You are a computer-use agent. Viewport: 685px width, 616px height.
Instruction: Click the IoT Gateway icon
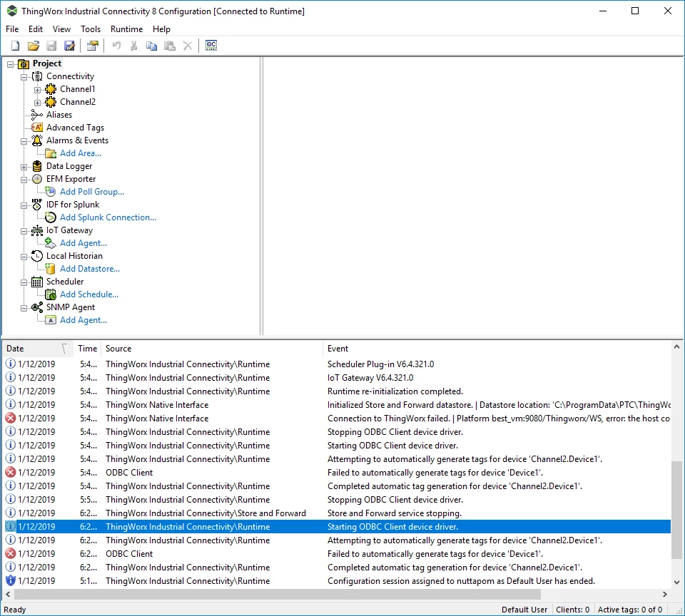37,230
